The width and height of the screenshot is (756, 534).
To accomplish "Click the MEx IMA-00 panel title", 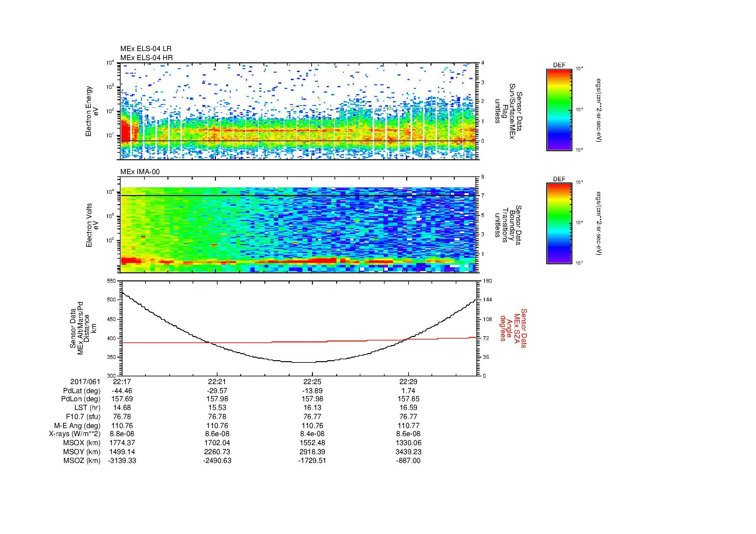I will tap(140, 172).
